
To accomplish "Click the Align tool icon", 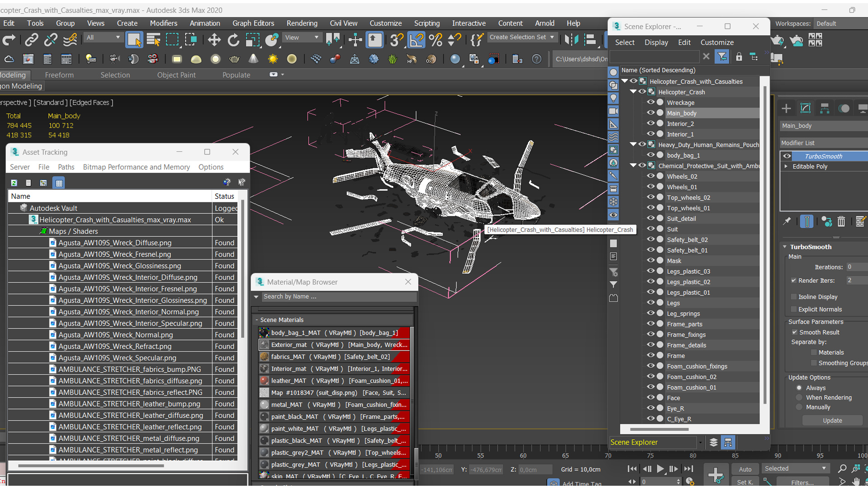I will click(590, 40).
